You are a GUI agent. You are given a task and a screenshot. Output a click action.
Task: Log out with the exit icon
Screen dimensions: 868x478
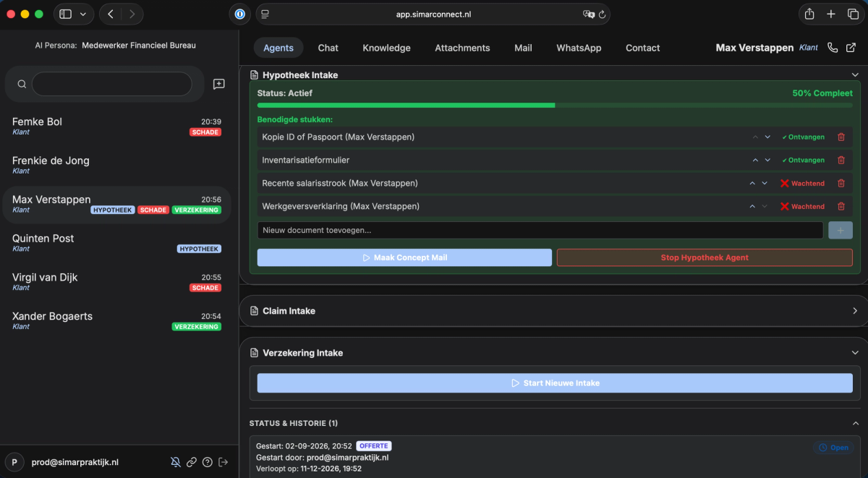(224, 462)
